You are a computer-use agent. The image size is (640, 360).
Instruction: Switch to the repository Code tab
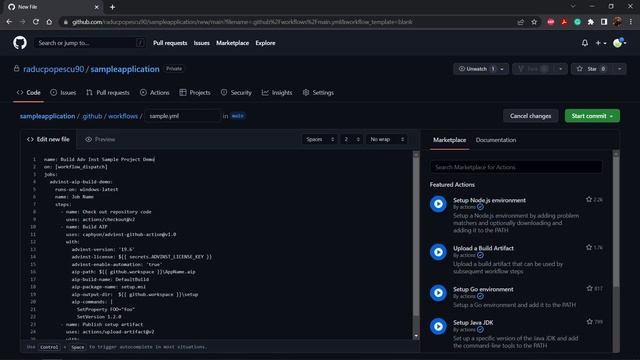pyautogui.click(x=29, y=93)
